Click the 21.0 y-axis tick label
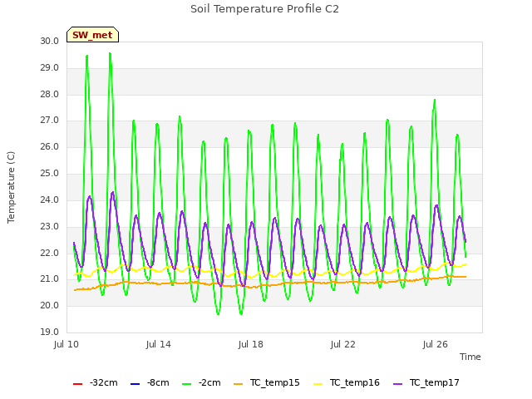Image resolution: width=532 pixels, height=399 pixels. click(50, 279)
